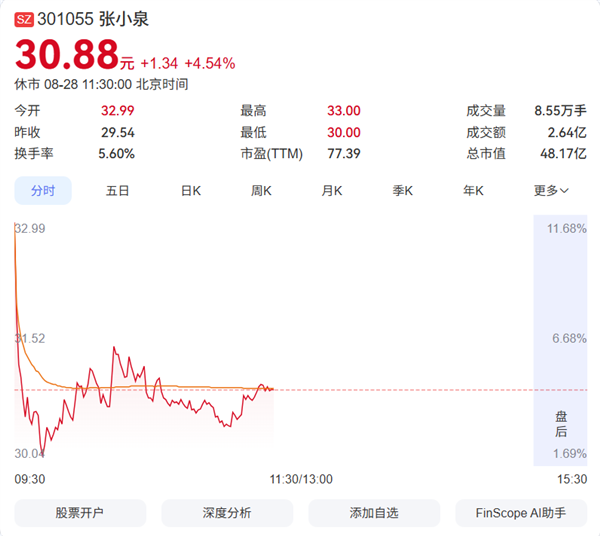
Task: Click 最低 value 30.00
Action: (344, 133)
